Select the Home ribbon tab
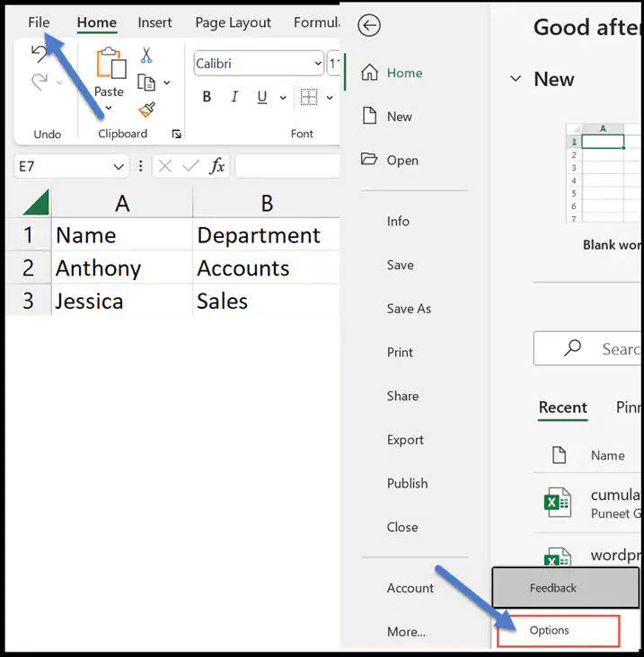This screenshot has width=644, height=657. (97, 22)
